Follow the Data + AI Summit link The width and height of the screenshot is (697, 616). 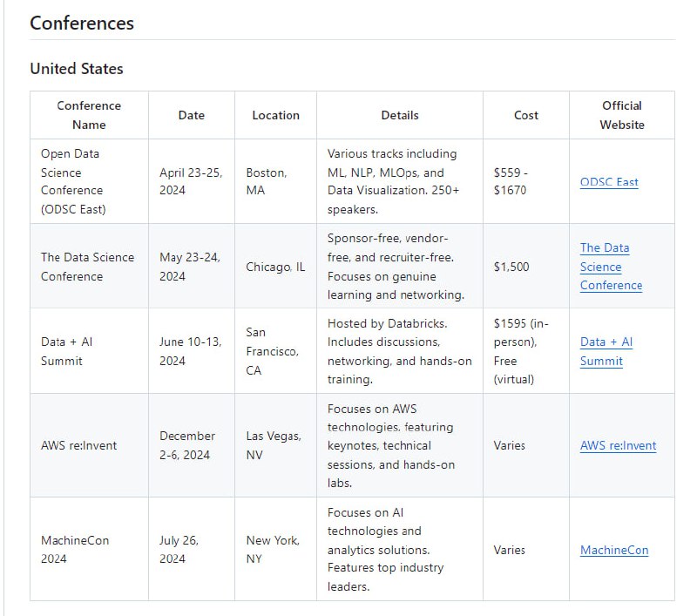tap(606, 351)
